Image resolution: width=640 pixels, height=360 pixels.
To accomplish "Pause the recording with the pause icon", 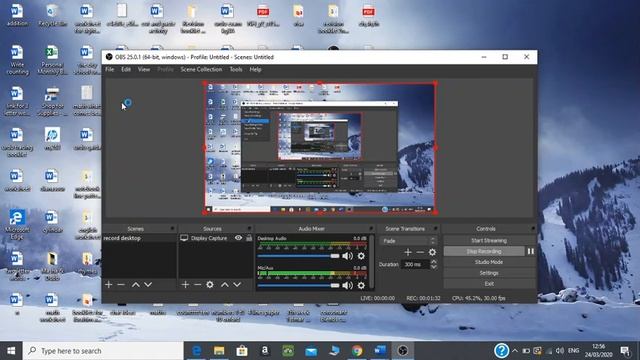I will pos(531,251).
